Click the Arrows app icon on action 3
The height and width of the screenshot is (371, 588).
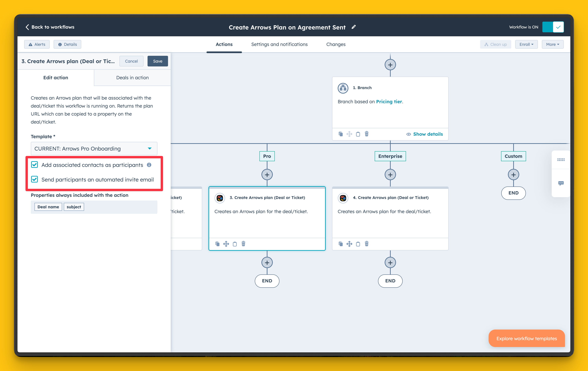(219, 198)
